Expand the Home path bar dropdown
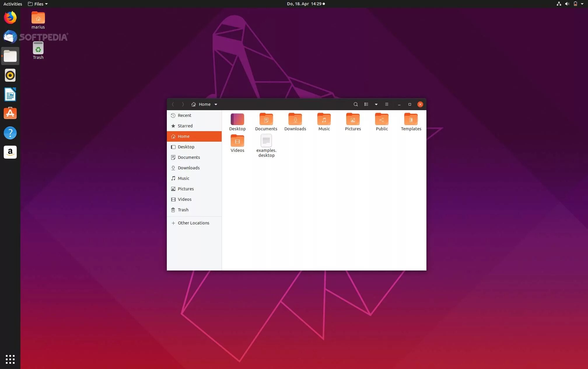Screen dimensions: 588x369 216,104
